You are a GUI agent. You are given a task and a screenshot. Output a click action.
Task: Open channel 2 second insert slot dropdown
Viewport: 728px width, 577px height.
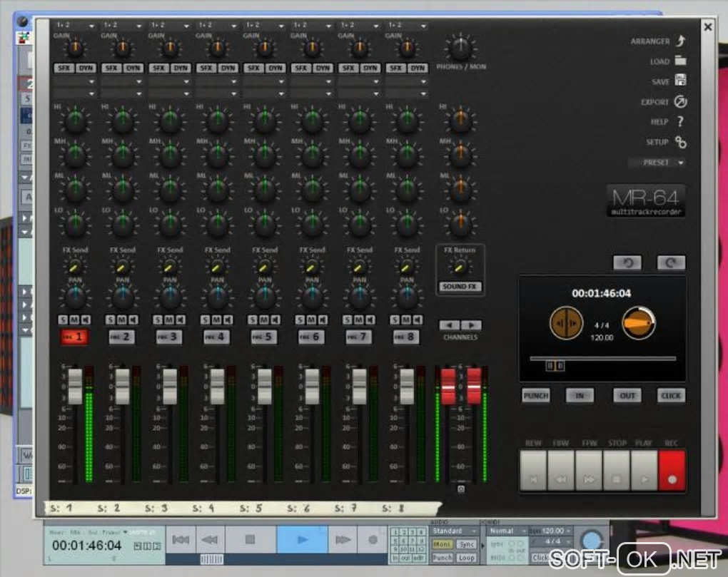pyautogui.click(x=123, y=93)
